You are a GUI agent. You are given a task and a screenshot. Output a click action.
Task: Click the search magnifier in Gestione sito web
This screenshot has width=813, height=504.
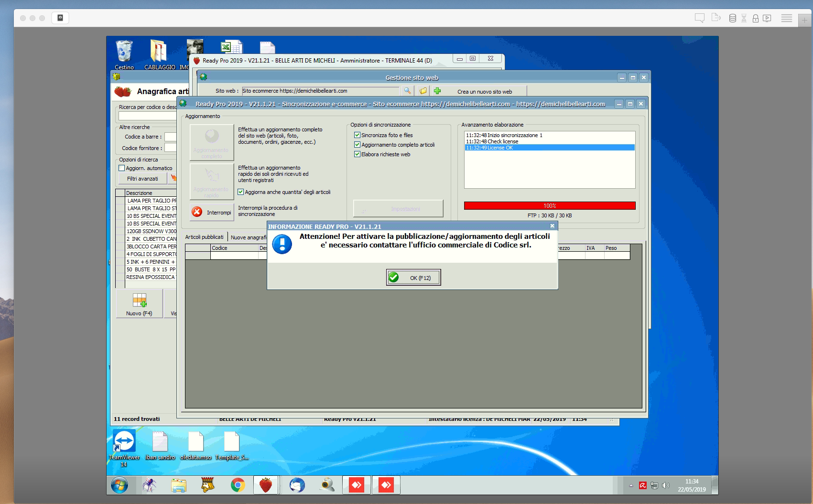[x=407, y=91]
